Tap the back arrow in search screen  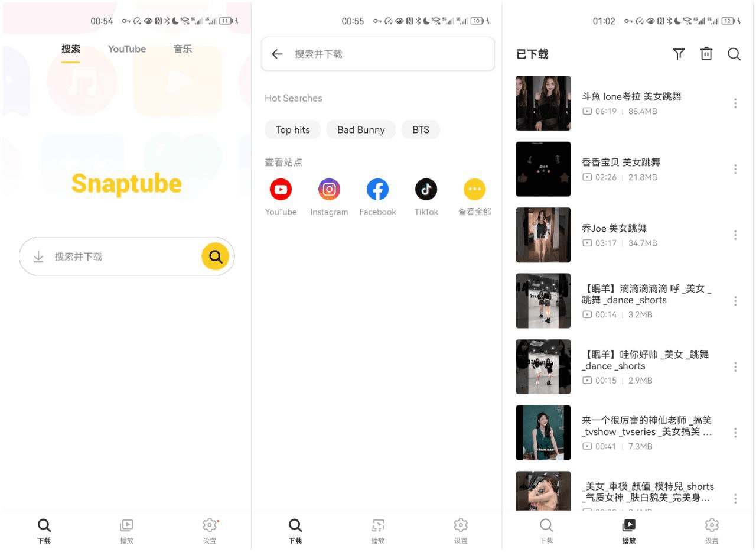coord(277,54)
